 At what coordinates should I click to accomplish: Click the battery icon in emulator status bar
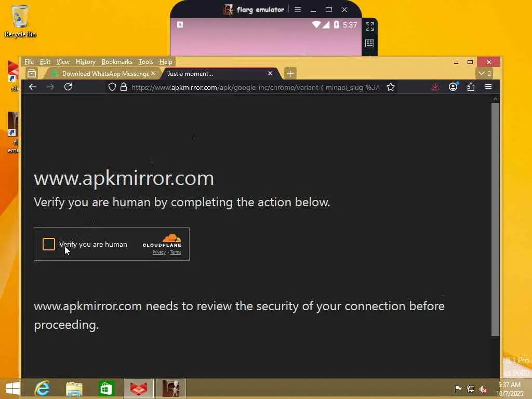point(337,24)
